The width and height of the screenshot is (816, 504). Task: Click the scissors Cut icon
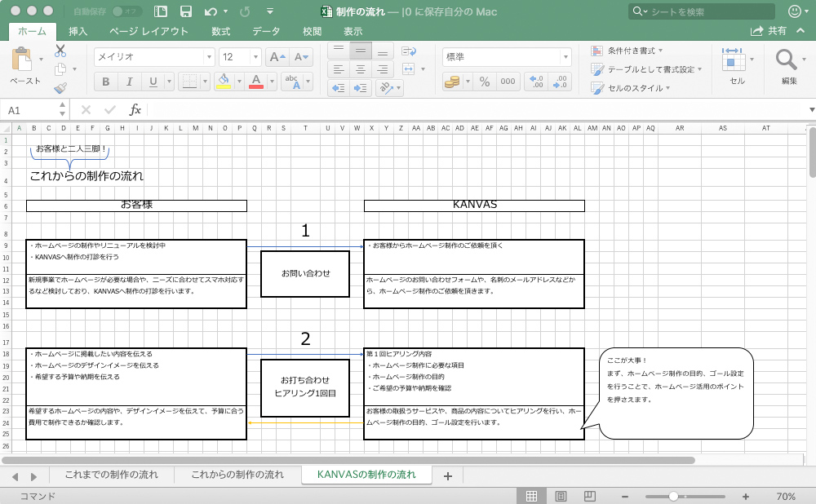pyautogui.click(x=60, y=51)
